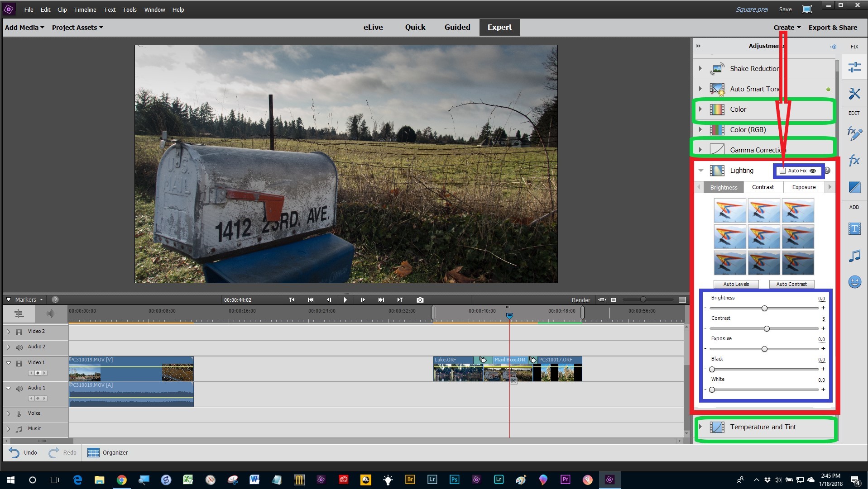Expand the Temperature and Tint section
The height and width of the screenshot is (489, 868).
[700, 427]
